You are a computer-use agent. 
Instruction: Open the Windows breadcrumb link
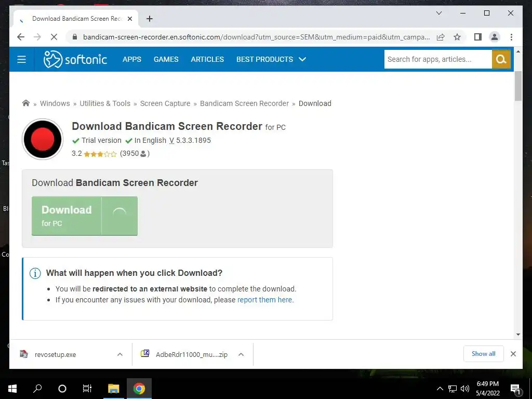pos(55,103)
